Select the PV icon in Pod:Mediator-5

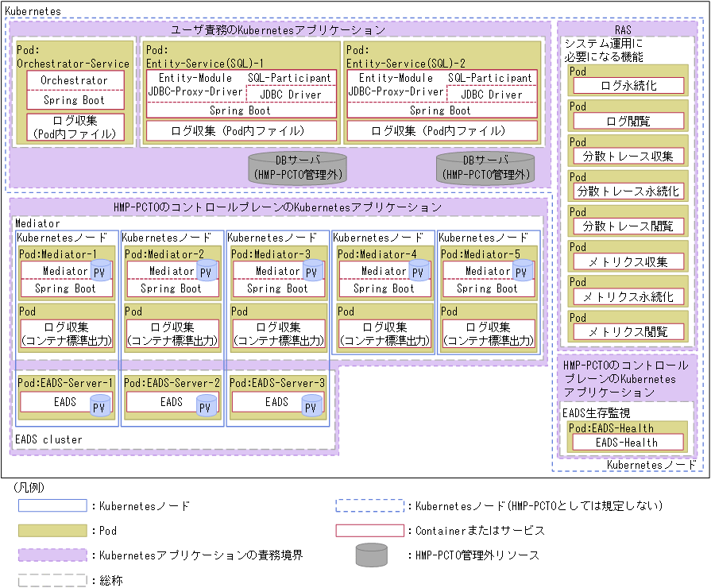[x=522, y=272]
